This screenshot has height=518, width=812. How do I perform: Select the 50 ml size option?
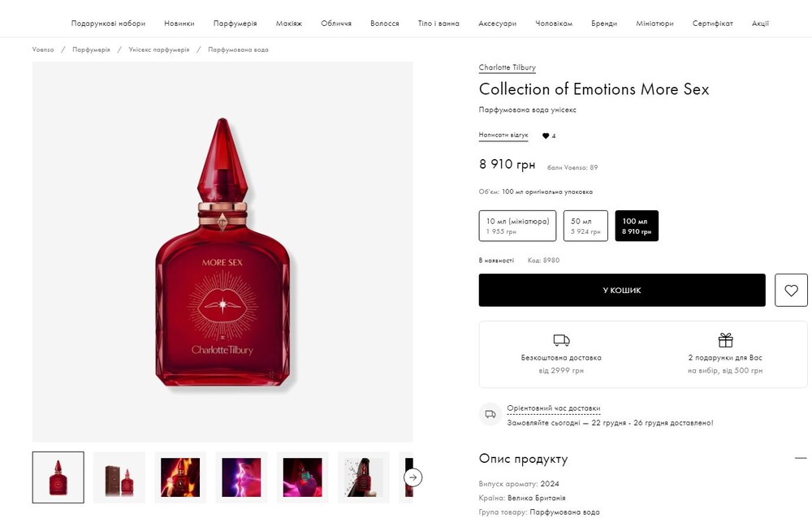585,226
